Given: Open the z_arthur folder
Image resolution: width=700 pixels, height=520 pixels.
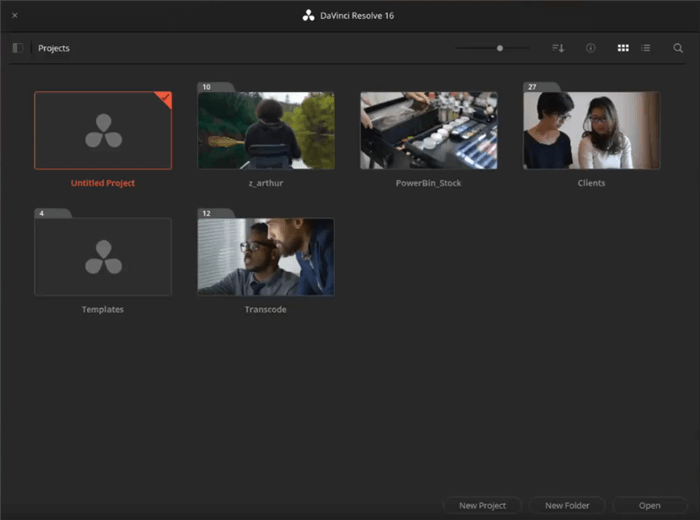Looking at the screenshot, I should 266,131.
